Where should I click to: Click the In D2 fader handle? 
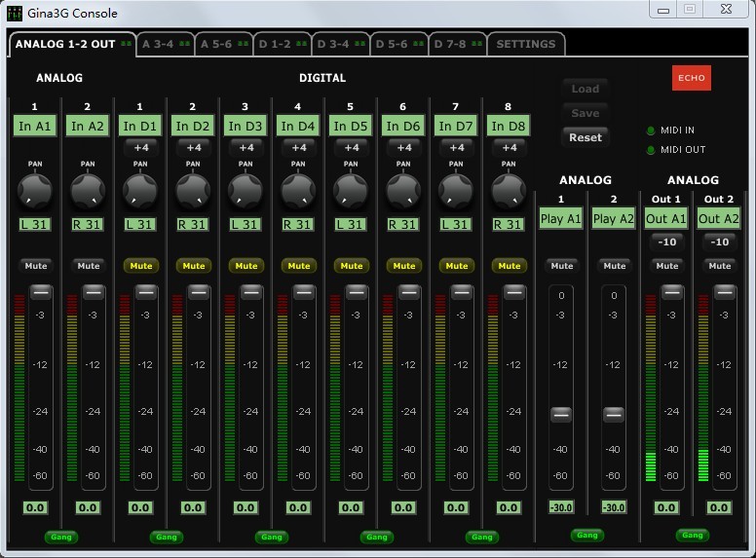199,292
